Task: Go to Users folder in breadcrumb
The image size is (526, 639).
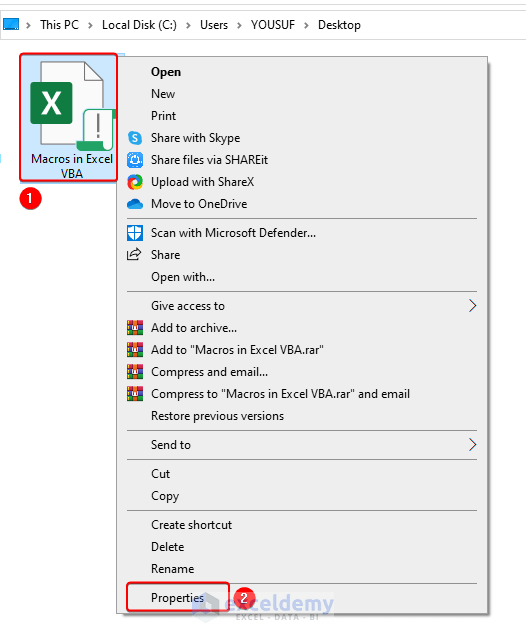Action: tap(214, 25)
